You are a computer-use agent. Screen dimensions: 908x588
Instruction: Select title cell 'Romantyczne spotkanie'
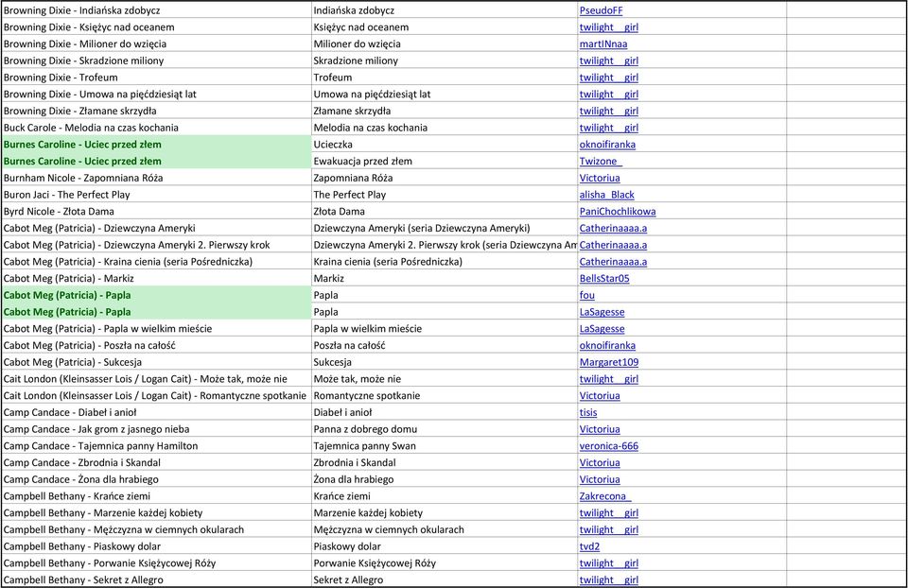(x=445, y=396)
